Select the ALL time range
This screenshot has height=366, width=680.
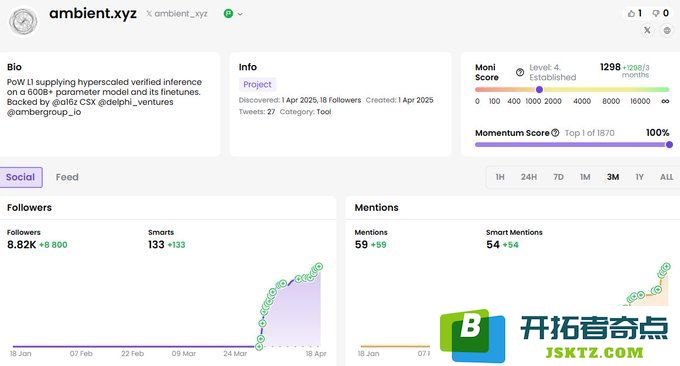pos(667,177)
